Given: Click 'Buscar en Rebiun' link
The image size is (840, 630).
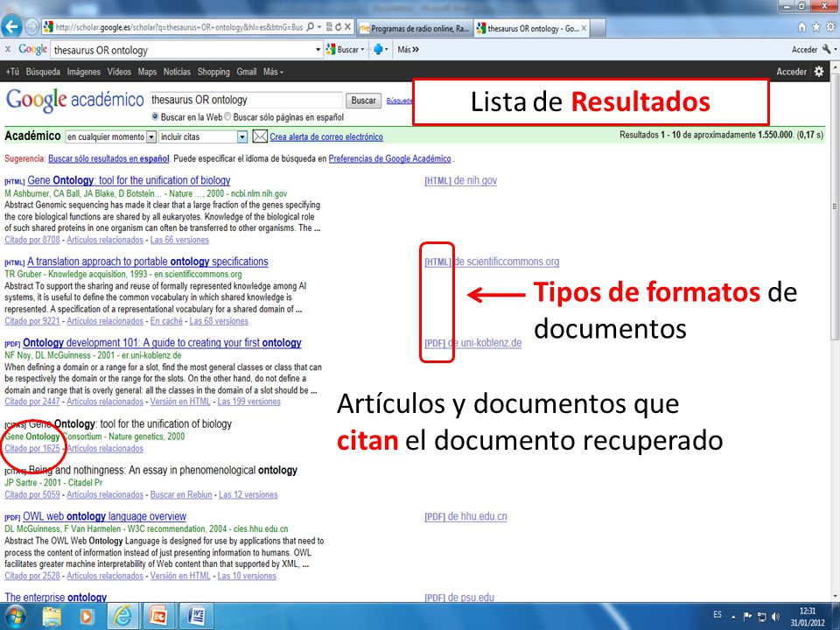Looking at the screenshot, I should (x=181, y=495).
